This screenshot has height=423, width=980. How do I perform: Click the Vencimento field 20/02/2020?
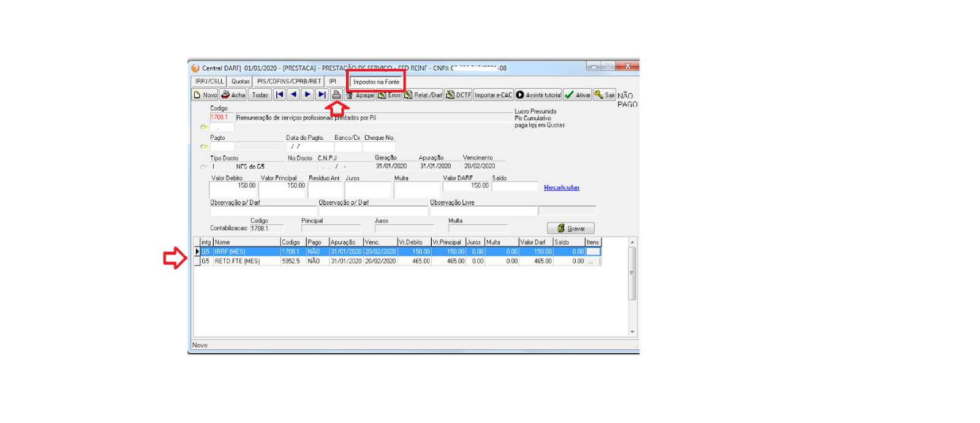pos(484,166)
